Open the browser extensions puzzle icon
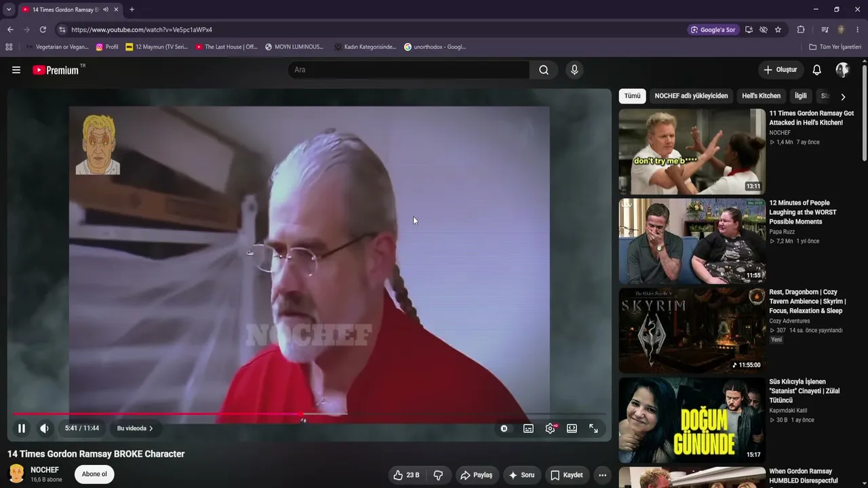This screenshot has width=868, height=488. pos(801,30)
